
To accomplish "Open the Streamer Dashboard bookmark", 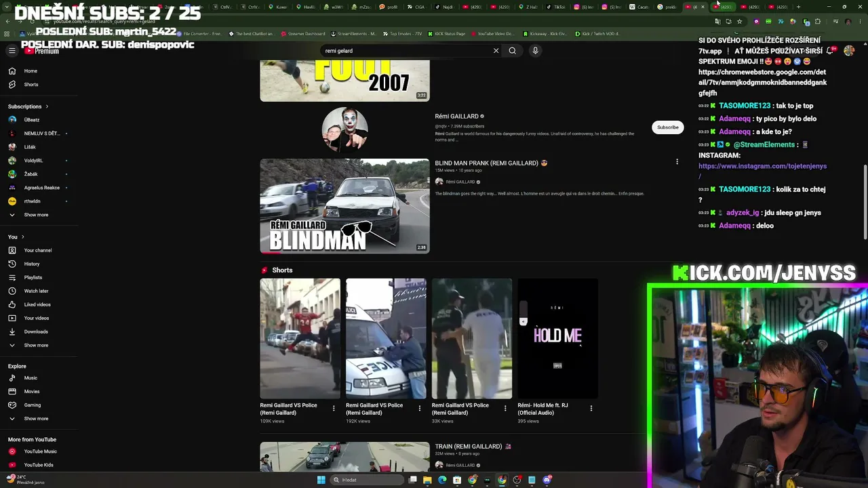I will (x=302, y=34).
